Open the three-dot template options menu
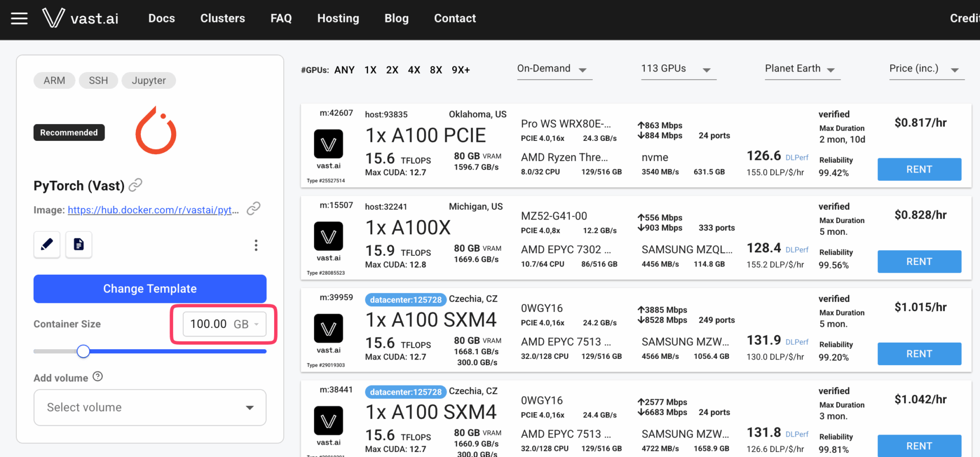The width and height of the screenshot is (980, 457). tap(256, 246)
